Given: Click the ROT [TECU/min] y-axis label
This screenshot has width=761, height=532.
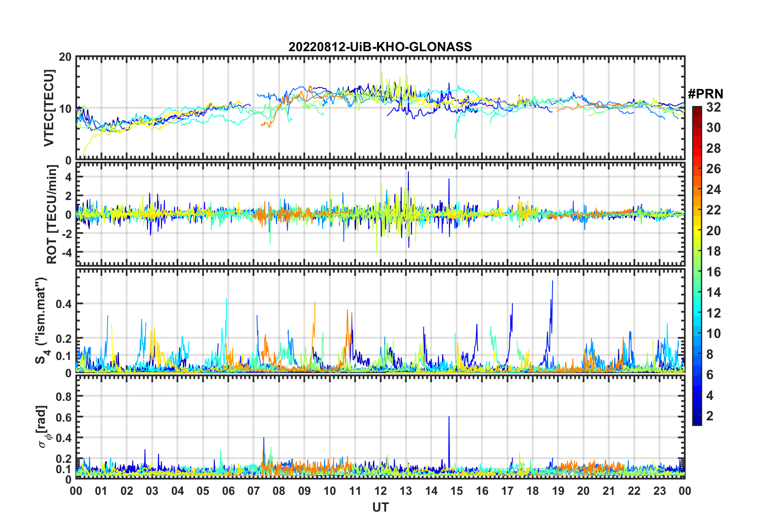Looking at the screenshot, I should tap(52, 214).
